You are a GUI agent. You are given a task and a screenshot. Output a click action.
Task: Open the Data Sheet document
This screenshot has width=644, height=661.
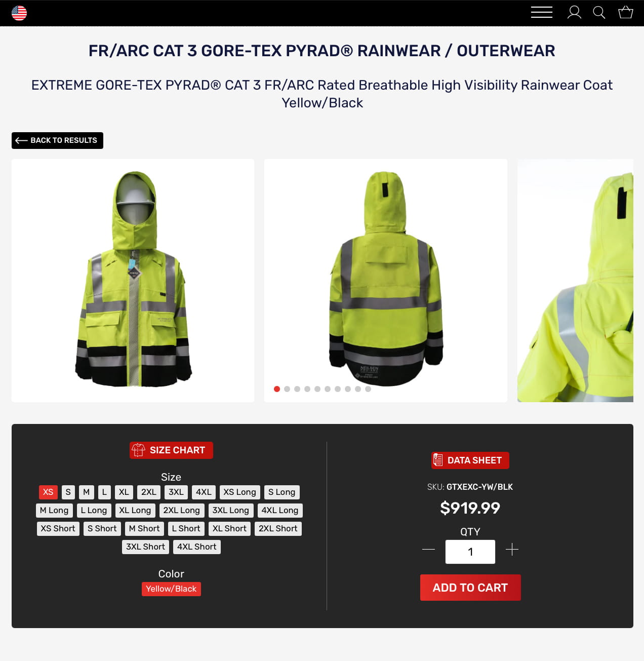click(x=470, y=460)
